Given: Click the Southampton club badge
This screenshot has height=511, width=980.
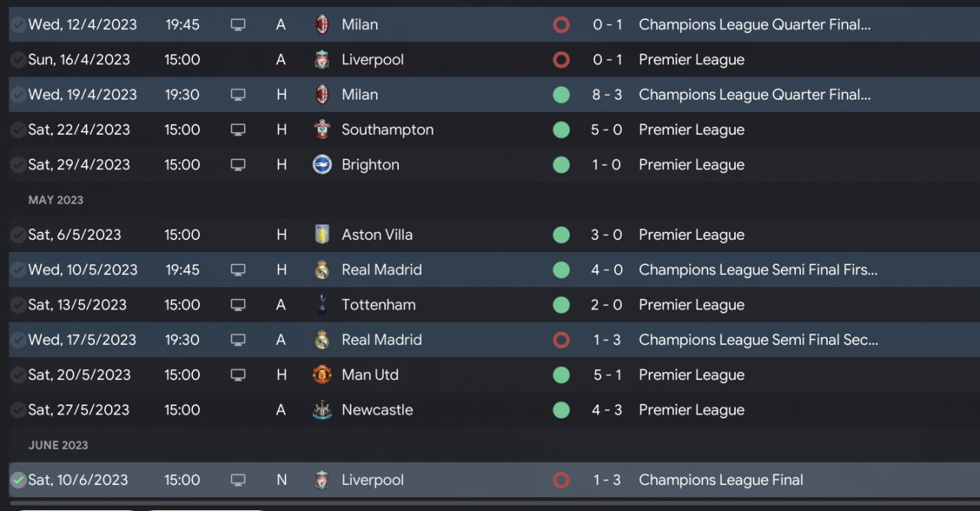Looking at the screenshot, I should [x=322, y=129].
